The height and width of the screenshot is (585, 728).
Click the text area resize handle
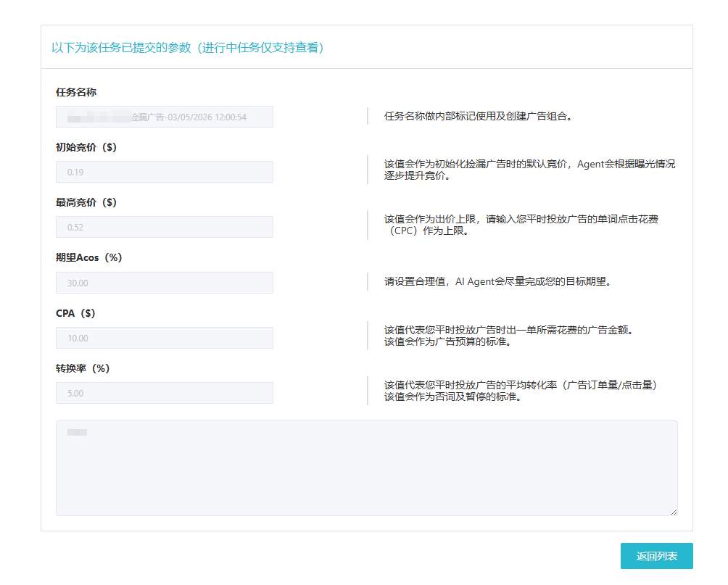tap(674, 512)
